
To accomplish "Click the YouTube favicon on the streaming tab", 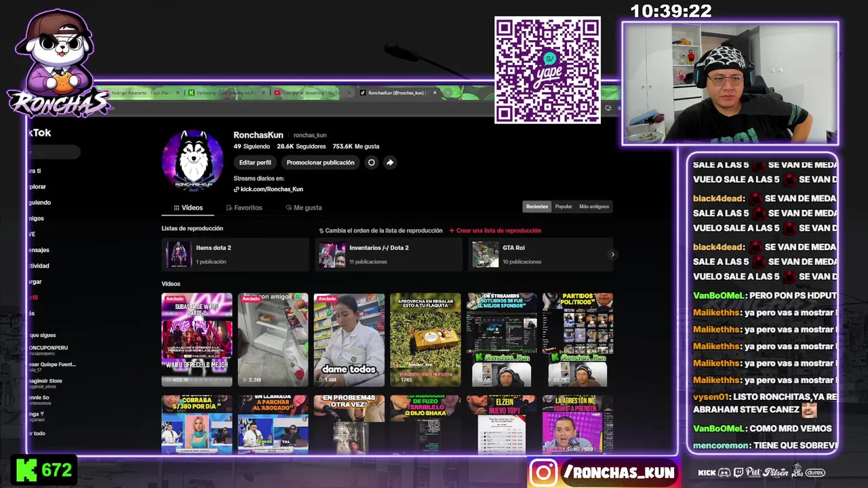I will 277,93.
